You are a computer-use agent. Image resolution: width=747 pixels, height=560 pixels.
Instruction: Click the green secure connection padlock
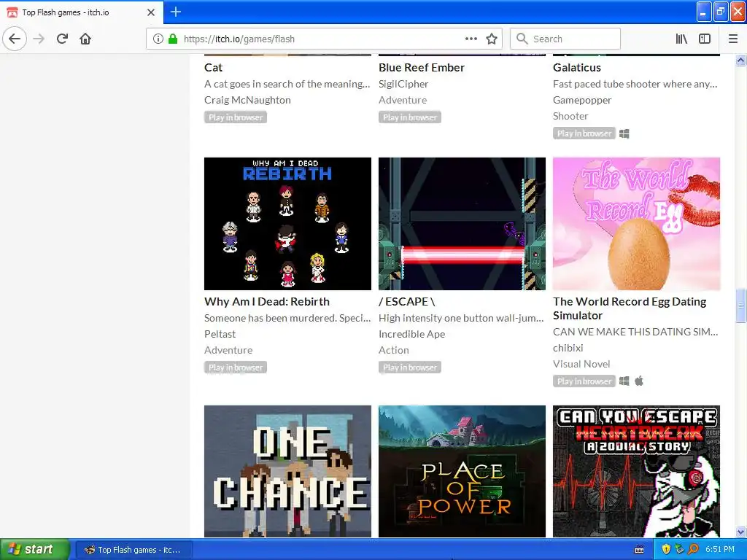(x=173, y=39)
